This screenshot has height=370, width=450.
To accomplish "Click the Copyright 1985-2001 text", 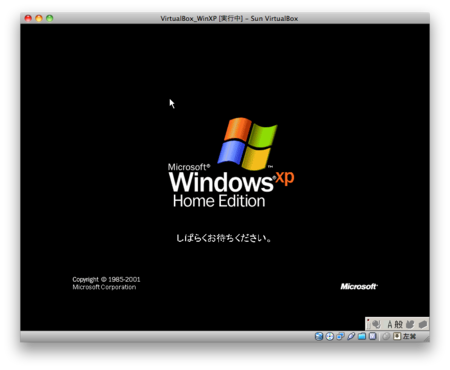I will [106, 279].
